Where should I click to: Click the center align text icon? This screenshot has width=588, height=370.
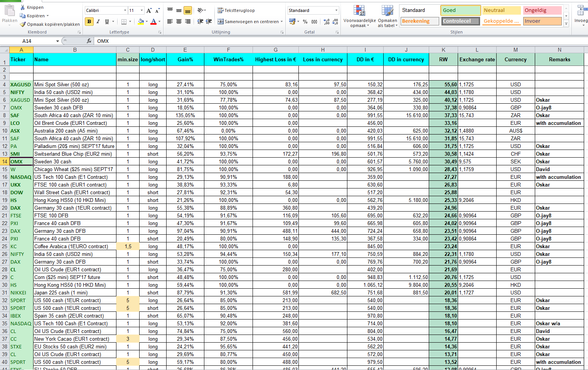[x=179, y=22]
